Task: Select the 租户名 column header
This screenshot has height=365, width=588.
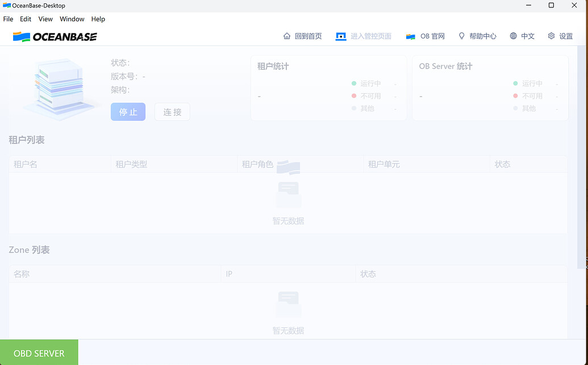Action: (26, 164)
